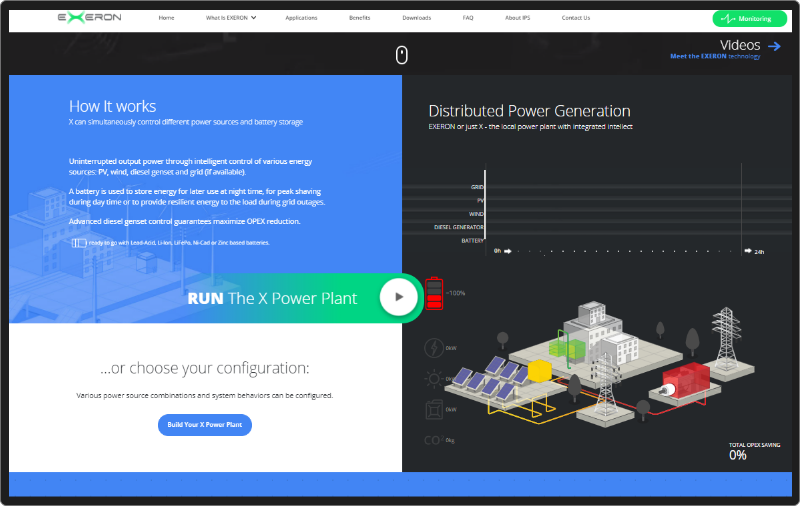Image resolution: width=800 pixels, height=506 pixels.
Task: Click the red diesel generator in illustration
Action: point(685,382)
